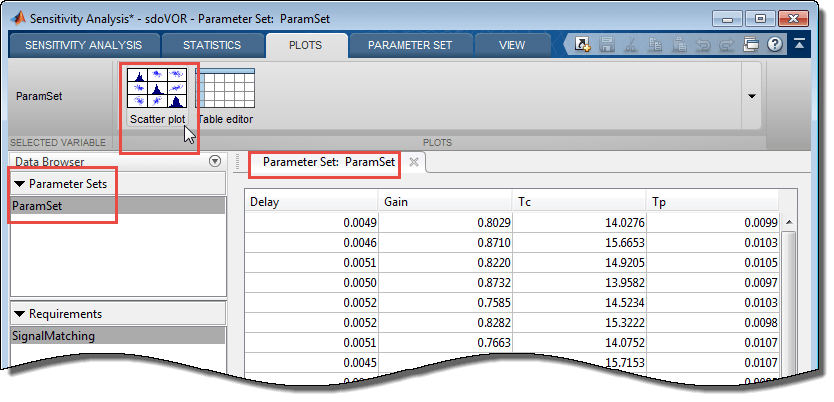Viewport: 834px width, 402px height.
Task: Select the PLOTS tab
Action: (x=305, y=45)
